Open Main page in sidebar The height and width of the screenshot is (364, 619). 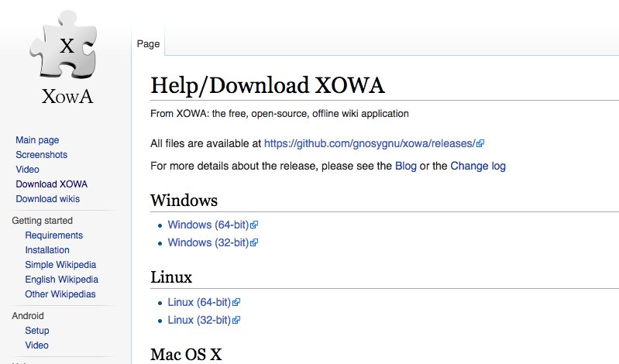pos(37,140)
